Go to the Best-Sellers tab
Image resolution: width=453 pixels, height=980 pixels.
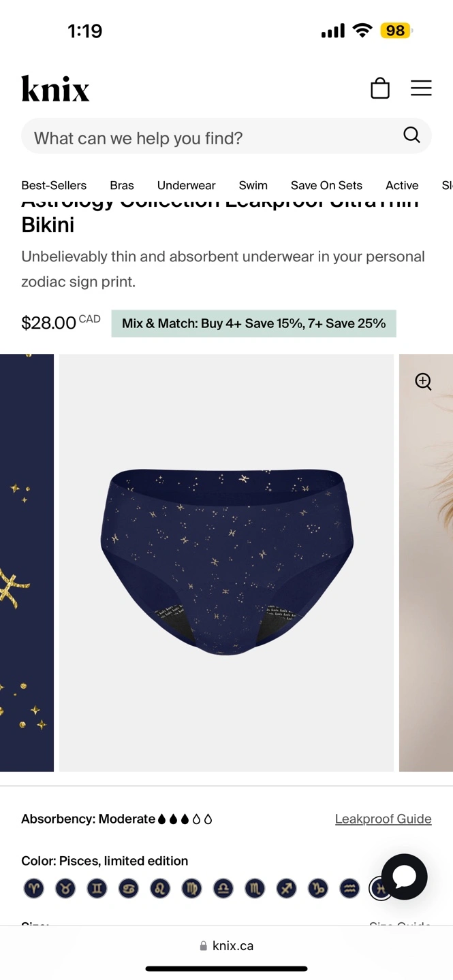pyautogui.click(x=54, y=185)
